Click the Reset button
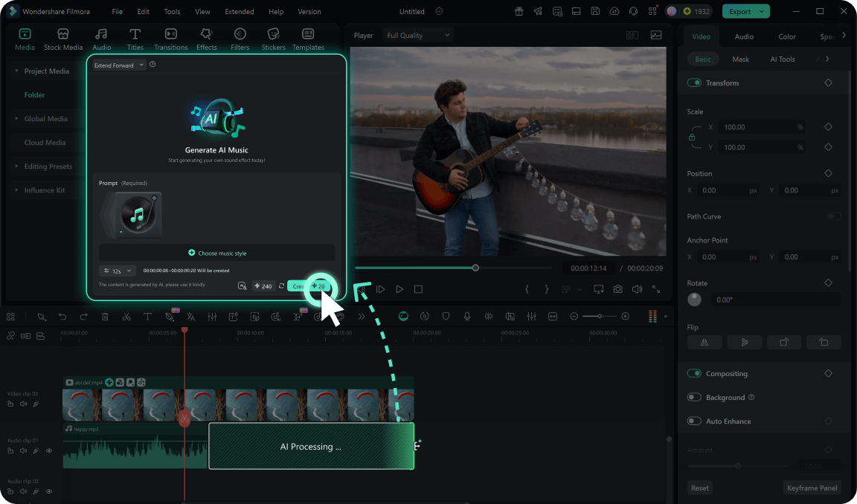Screen dimensions: 857x504 click(699, 488)
